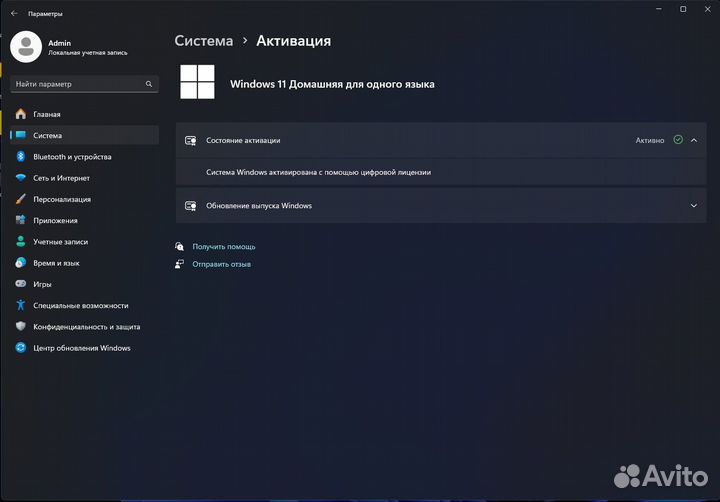This screenshot has width=720, height=502.
Task: Click the Сеть и Интернет Wi-Fi icon
Action: 20,178
